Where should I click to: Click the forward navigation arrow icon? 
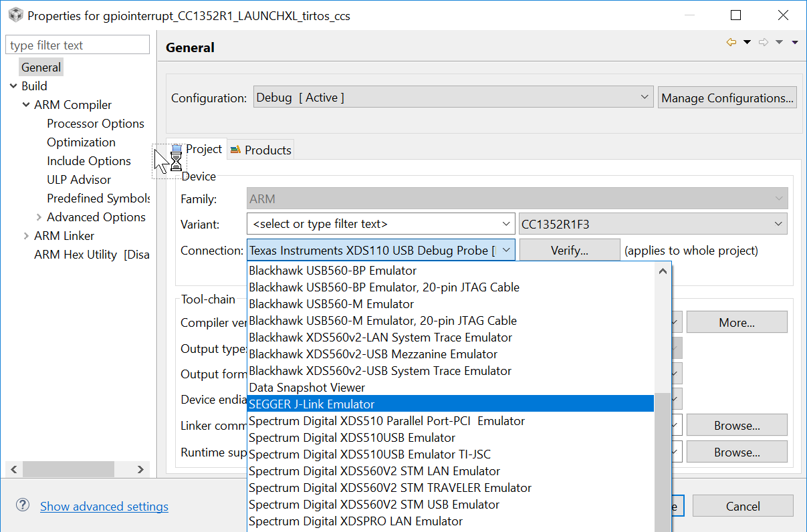point(764,41)
